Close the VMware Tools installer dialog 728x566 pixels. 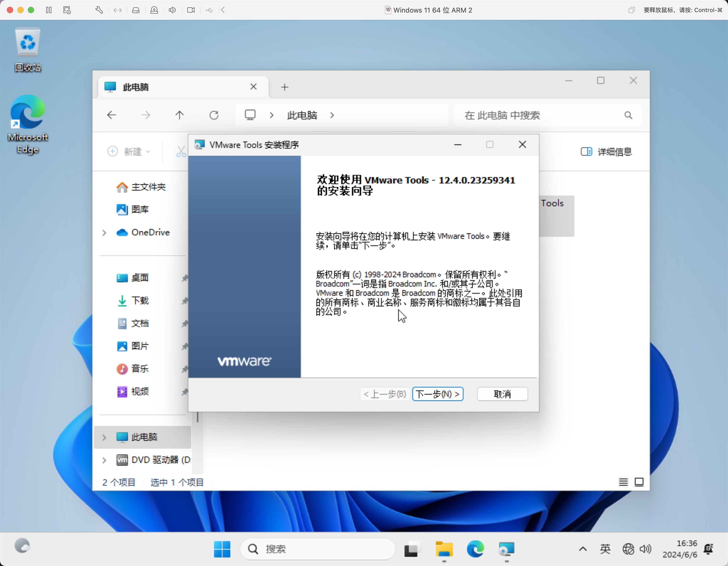522,145
